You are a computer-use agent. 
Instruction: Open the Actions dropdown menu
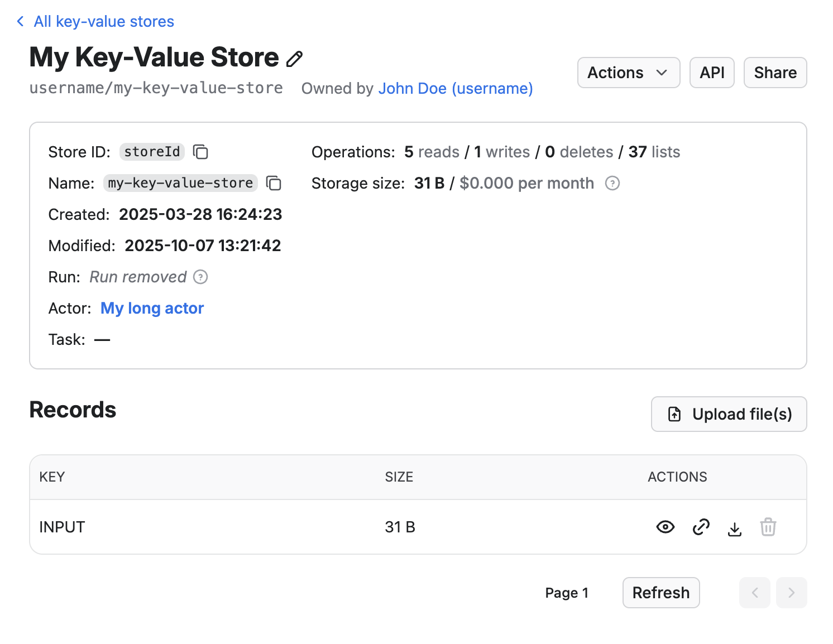point(628,73)
